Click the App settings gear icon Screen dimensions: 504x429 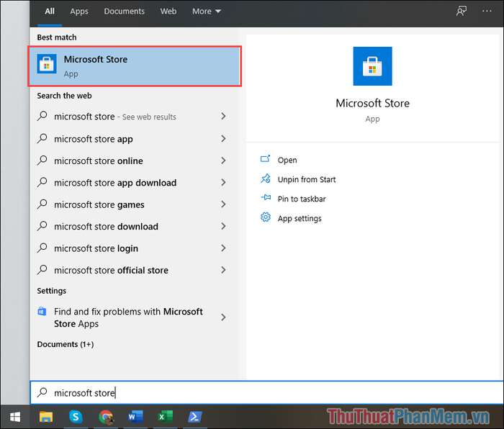266,217
